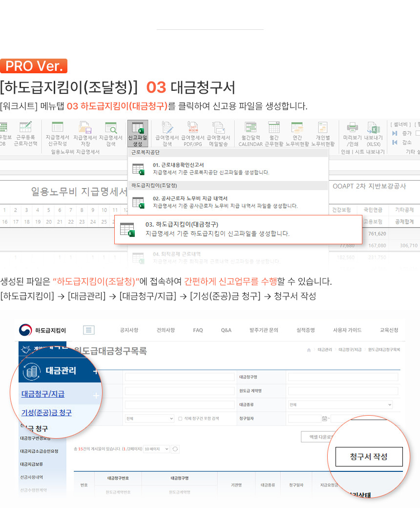
Task: Open the 기성(준공)금 청구 sidebar link
Action: [x=46, y=413]
